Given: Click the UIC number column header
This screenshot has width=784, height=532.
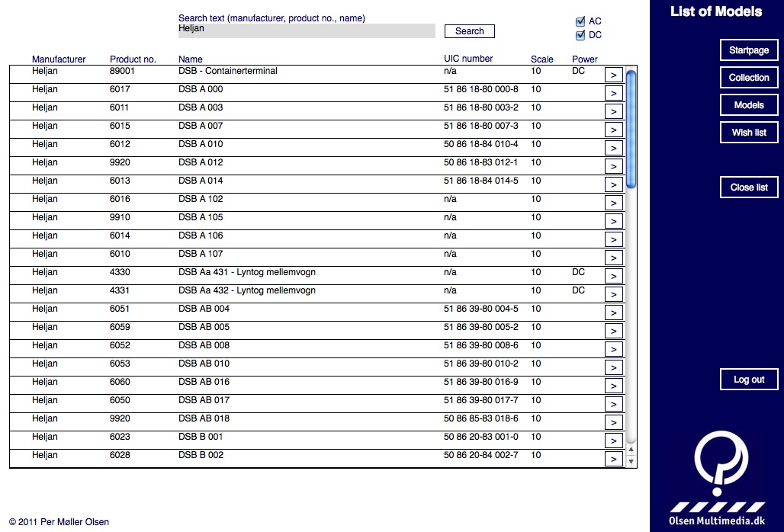Looking at the screenshot, I should tap(468, 59).
